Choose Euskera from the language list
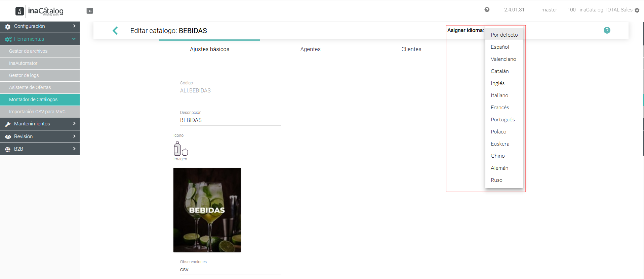This screenshot has width=644, height=279. tap(504, 144)
